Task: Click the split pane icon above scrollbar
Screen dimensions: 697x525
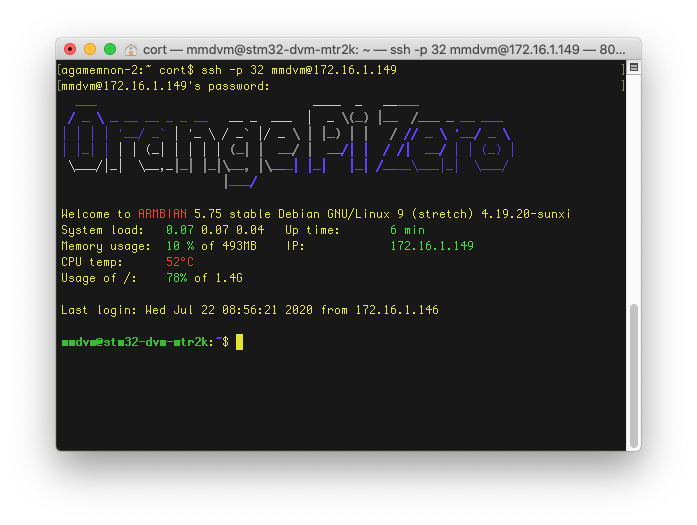Action: pos(634,68)
